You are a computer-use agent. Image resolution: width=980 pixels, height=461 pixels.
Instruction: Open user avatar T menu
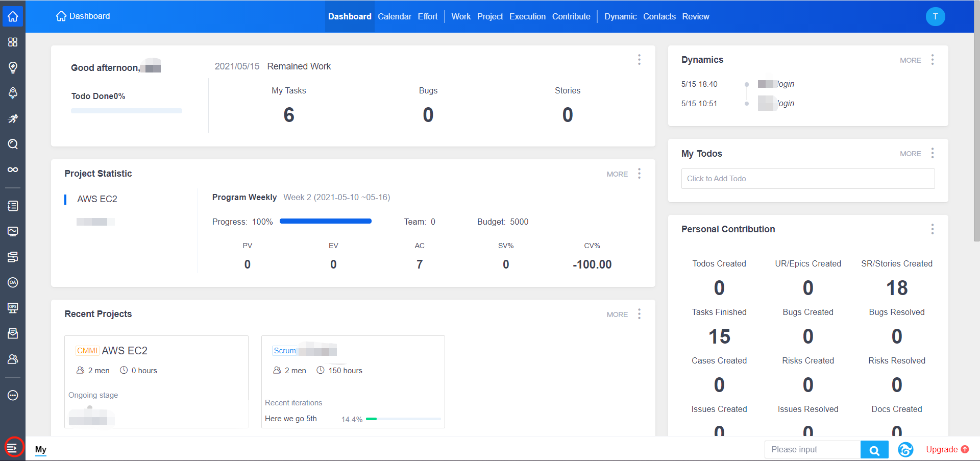(x=935, y=16)
